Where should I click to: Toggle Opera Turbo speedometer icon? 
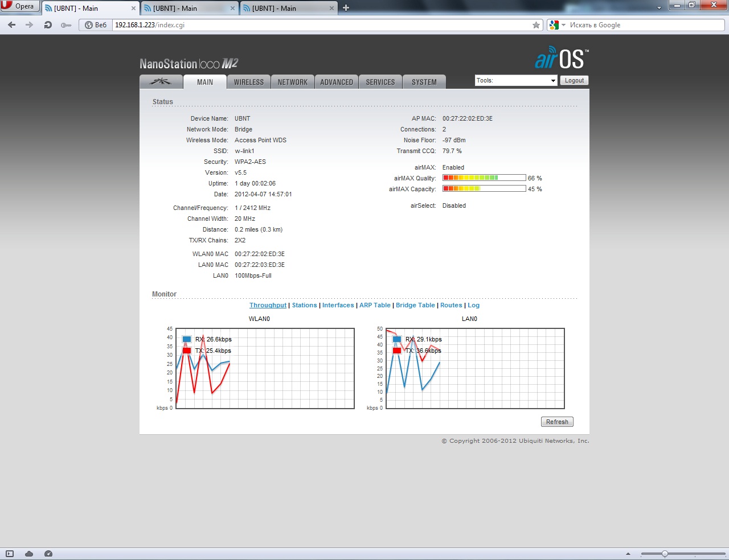(x=48, y=554)
